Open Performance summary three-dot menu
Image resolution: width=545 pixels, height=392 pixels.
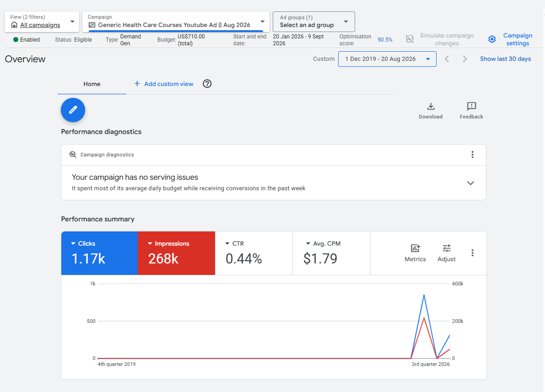(x=472, y=253)
